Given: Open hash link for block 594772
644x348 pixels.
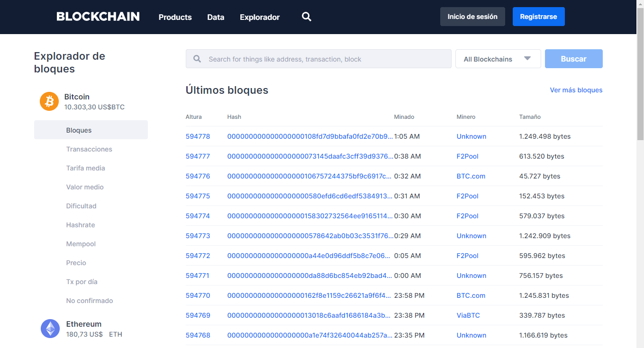Looking at the screenshot, I should 310,256.
